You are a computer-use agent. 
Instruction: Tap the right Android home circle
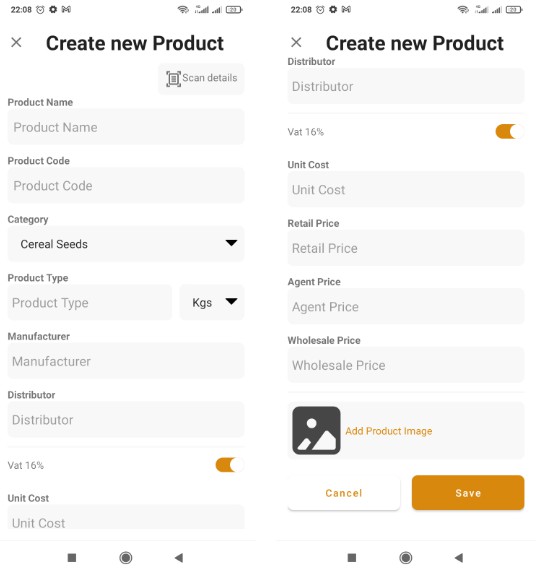click(405, 558)
